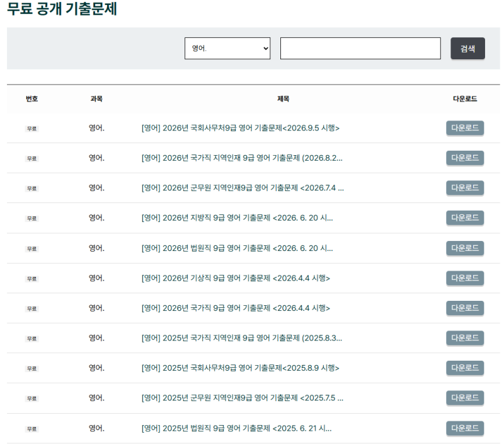Open title 2026년 국가직 9급 영어 <2026.4.4 시행>
This screenshot has width=504, height=444.
click(236, 308)
